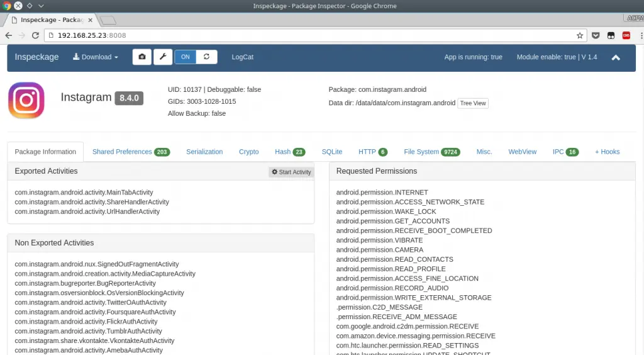This screenshot has width=644, height=355.
Task: Click FlickrAuthActivity entry
Action: tap(86, 321)
